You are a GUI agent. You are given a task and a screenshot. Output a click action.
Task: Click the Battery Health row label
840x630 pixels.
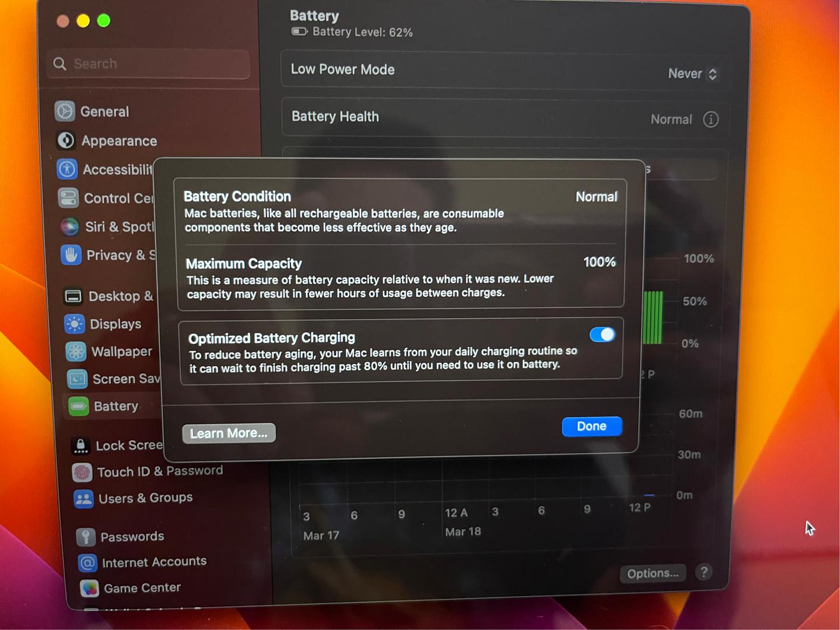tap(335, 117)
